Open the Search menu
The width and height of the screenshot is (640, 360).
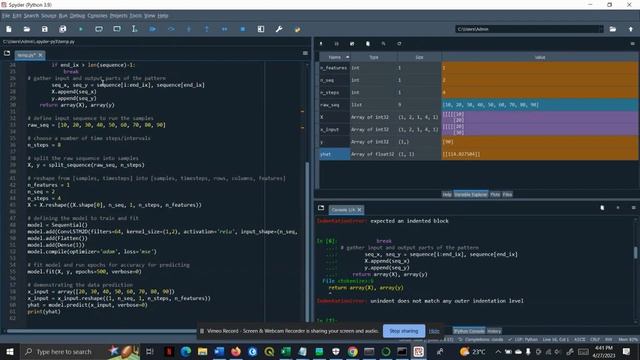pyautogui.click(x=31, y=16)
